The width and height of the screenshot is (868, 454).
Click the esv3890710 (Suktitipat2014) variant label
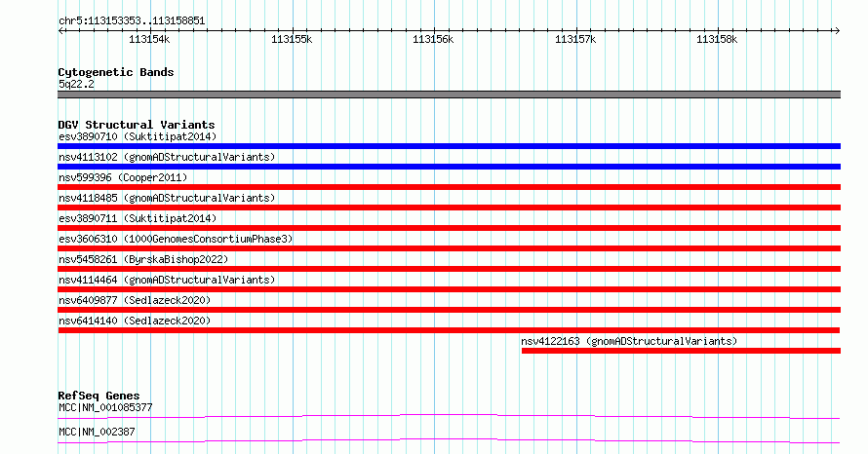138,136
